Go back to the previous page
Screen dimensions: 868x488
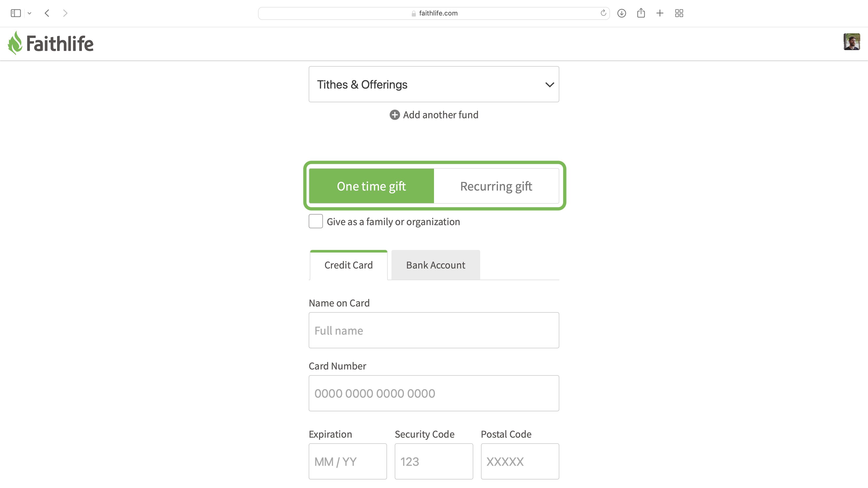point(47,13)
